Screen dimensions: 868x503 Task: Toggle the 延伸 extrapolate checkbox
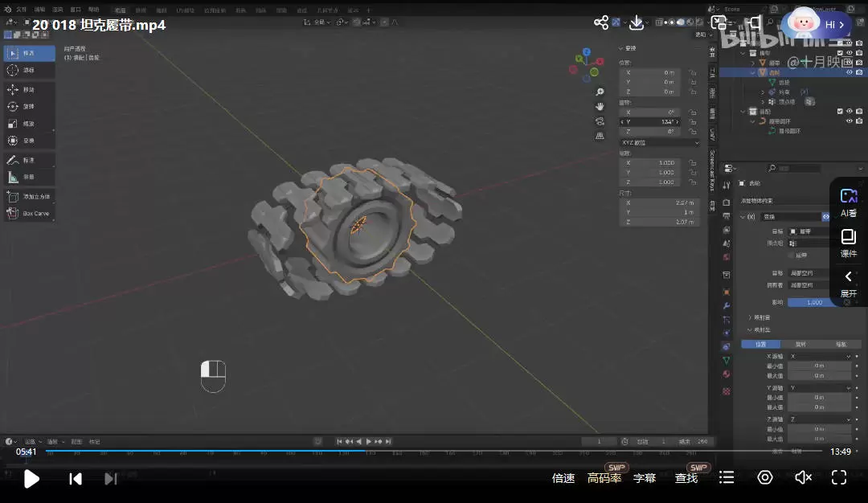tap(791, 255)
